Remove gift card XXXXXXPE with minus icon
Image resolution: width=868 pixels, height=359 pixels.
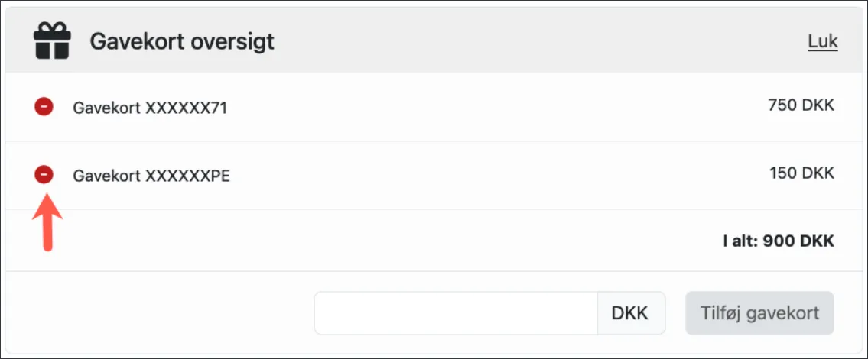pyautogui.click(x=44, y=175)
